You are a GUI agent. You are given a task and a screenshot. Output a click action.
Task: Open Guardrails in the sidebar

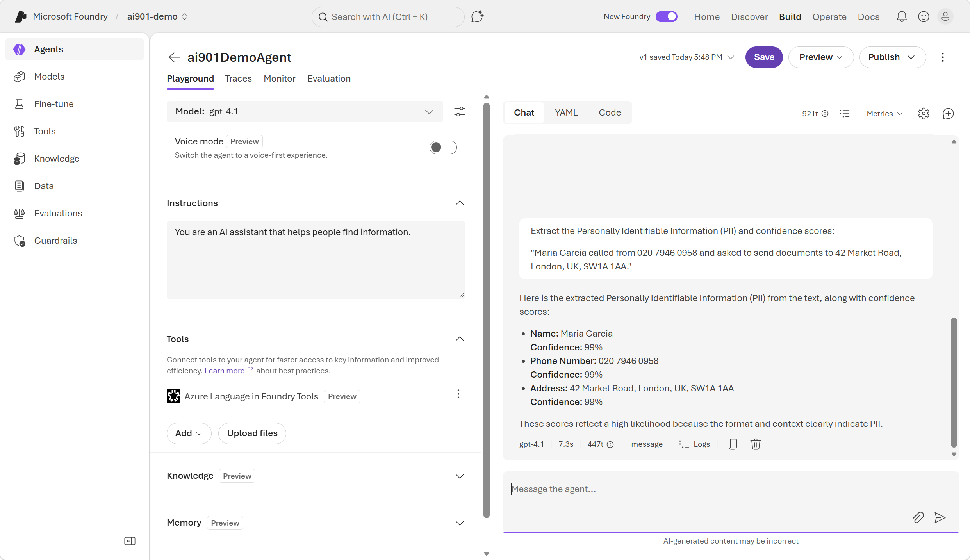click(x=75, y=241)
